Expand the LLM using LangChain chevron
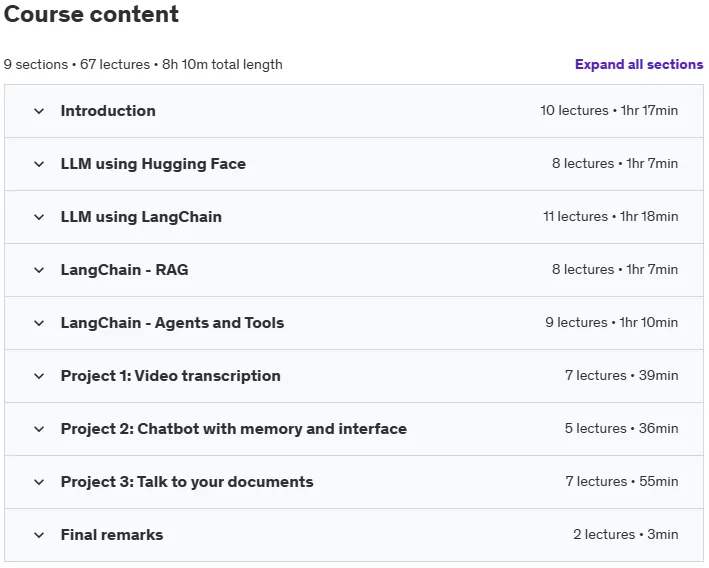 point(39,217)
